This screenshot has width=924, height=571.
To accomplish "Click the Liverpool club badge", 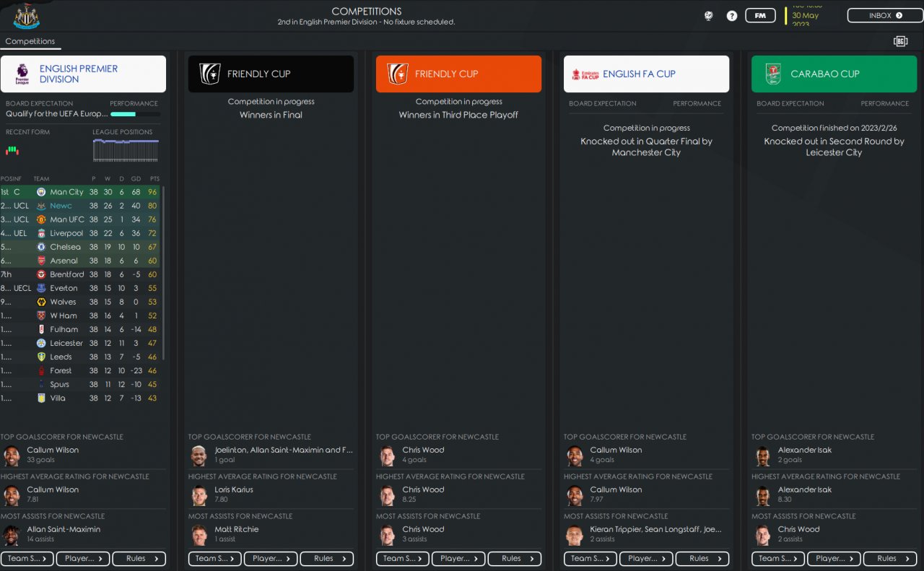I will click(41, 233).
